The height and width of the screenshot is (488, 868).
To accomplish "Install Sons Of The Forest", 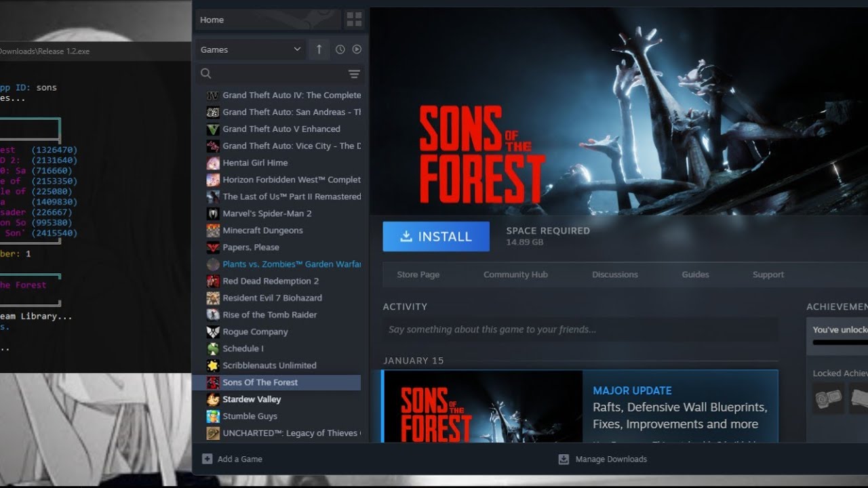I will pyautogui.click(x=436, y=237).
